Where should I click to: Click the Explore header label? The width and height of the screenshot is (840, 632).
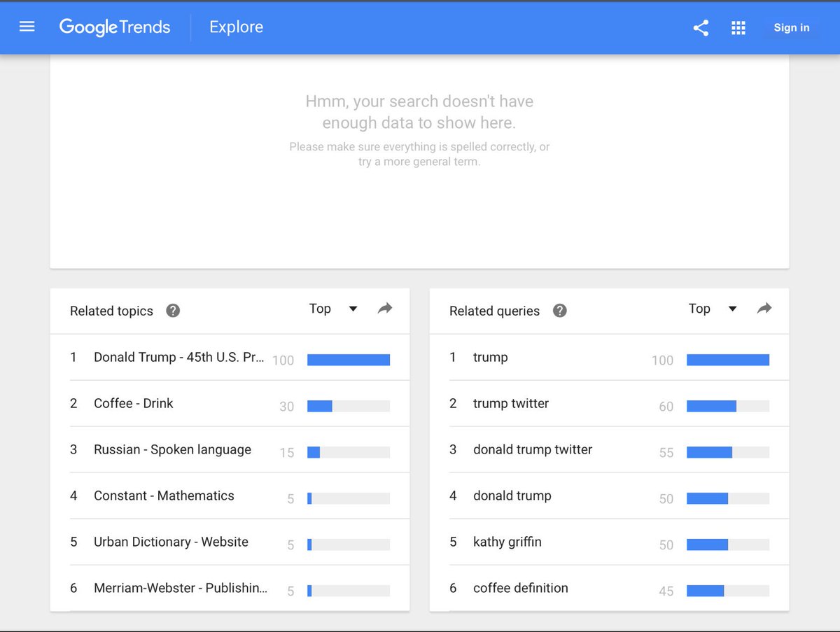click(237, 27)
